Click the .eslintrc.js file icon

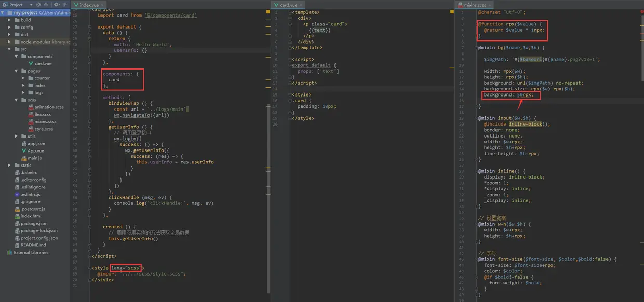[17, 194]
